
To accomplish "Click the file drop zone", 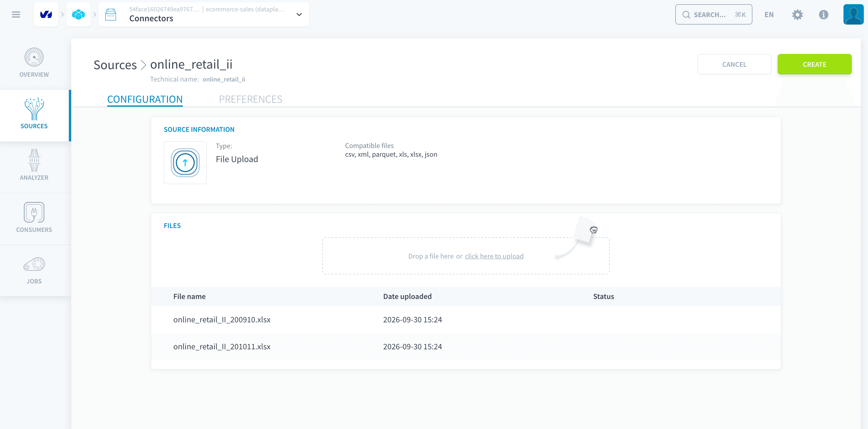I will (x=466, y=256).
